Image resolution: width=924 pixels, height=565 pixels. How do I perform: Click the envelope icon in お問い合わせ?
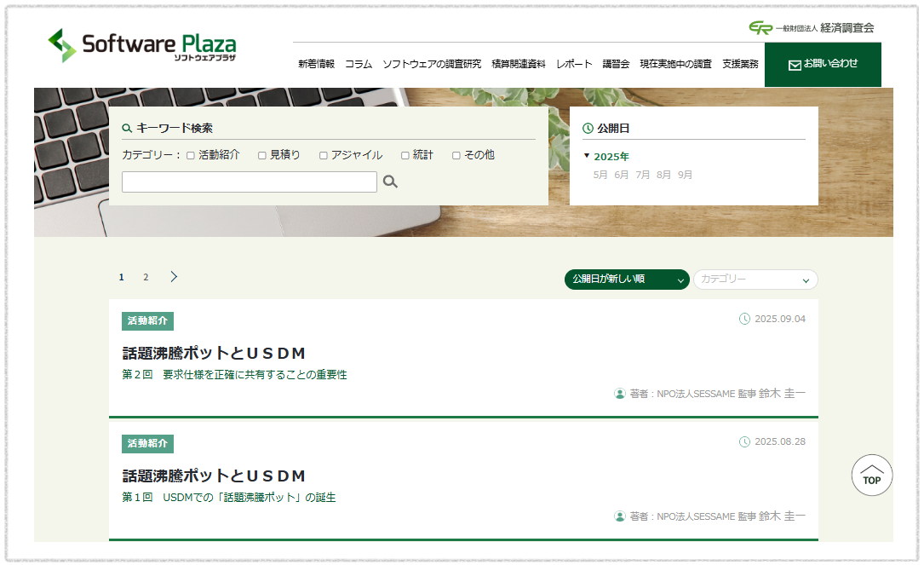click(795, 65)
